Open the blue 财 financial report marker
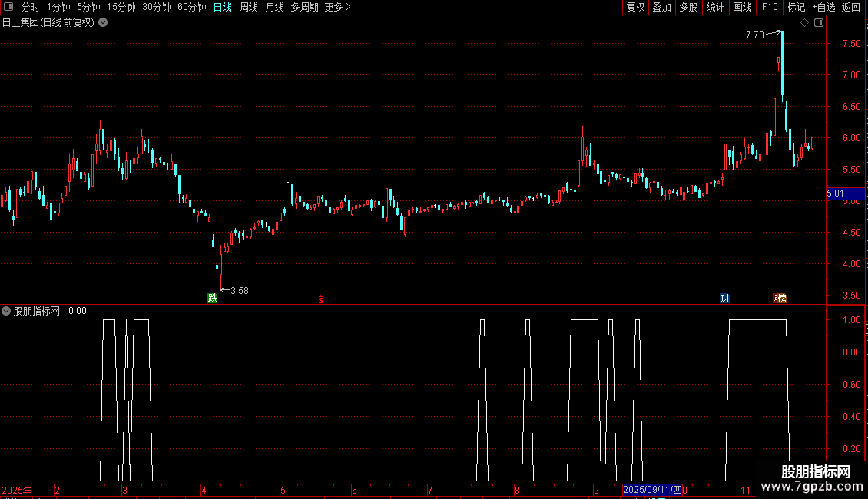The image size is (868, 499). (x=724, y=298)
